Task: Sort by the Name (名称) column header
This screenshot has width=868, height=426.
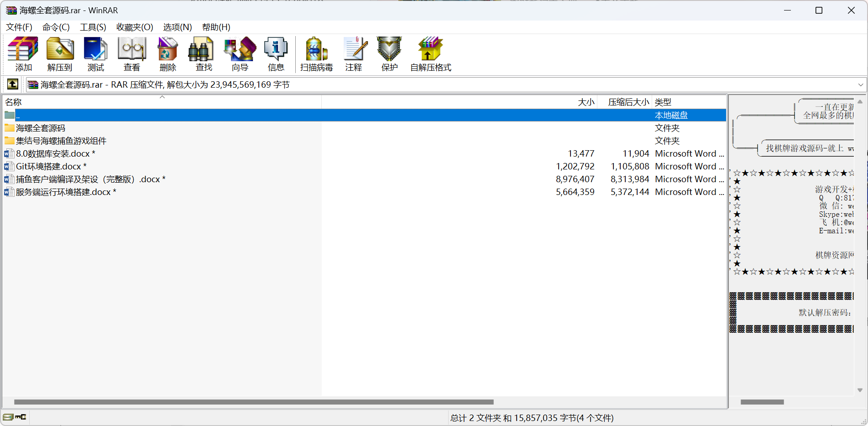Action: (162, 102)
